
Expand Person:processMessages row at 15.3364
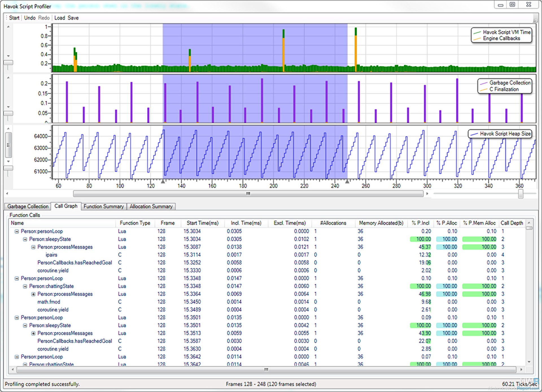(33, 294)
